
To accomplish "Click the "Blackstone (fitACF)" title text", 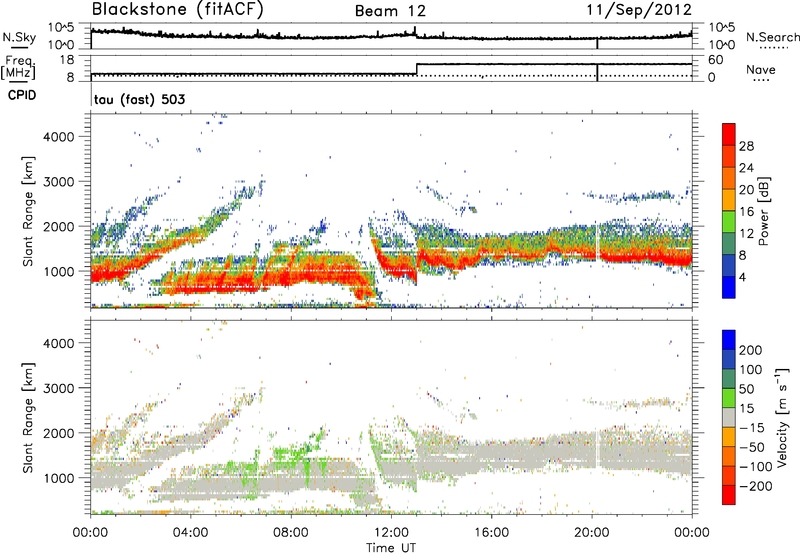I will (178, 10).
